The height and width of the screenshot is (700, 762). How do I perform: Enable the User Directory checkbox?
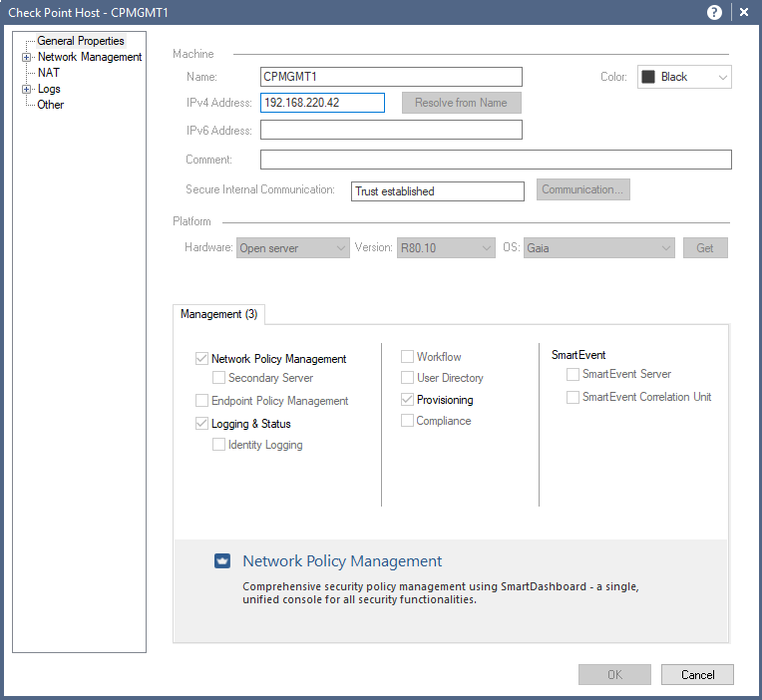[x=407, y=378]
